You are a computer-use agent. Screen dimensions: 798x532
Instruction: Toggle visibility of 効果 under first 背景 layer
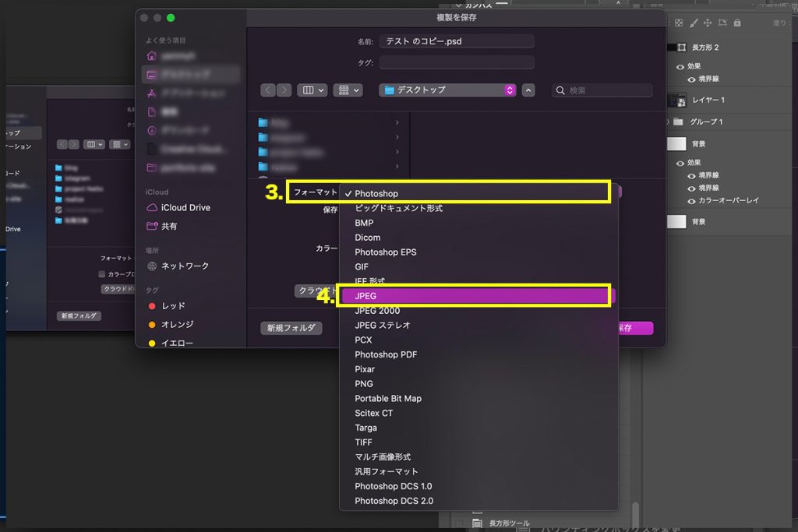(x=680, y=164)
